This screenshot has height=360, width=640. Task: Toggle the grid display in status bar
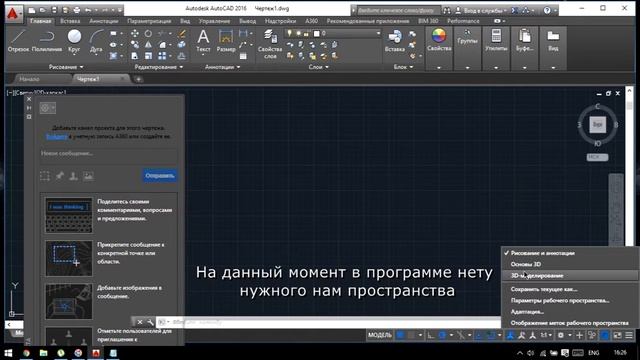click(x=401, y=335)
